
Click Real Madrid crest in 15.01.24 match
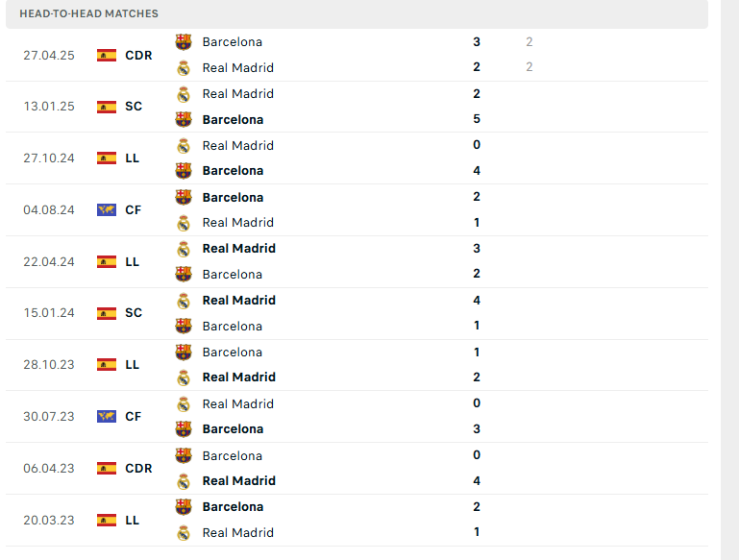[184, 301]
